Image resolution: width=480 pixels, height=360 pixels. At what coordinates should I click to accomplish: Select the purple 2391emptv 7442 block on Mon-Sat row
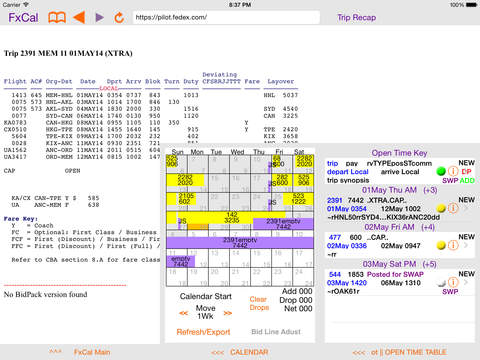click(240, 243)
